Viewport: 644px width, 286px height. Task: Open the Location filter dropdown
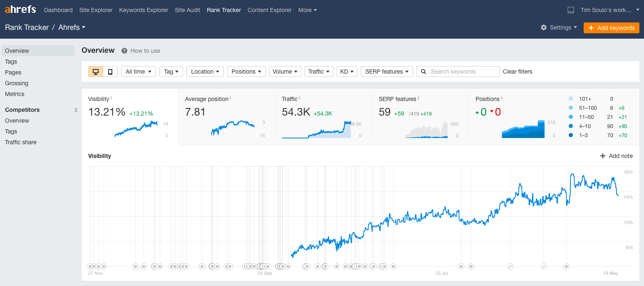205,71
